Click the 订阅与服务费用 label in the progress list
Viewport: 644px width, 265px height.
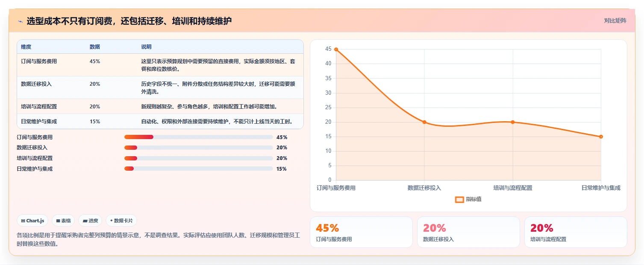point(35,137)
